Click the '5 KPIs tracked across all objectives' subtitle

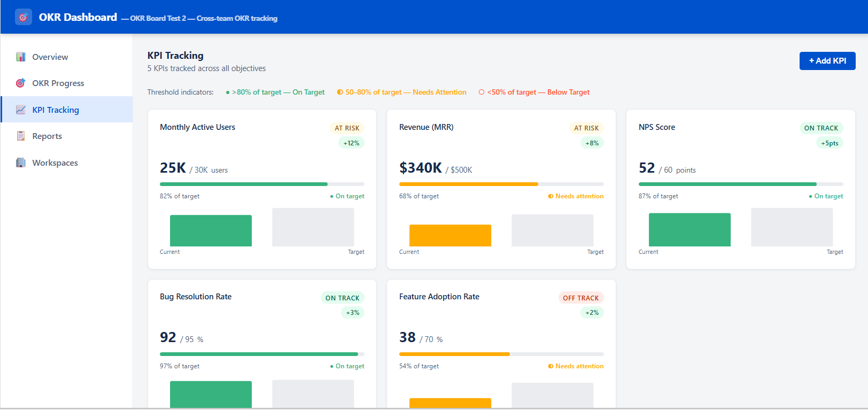pyautogui.click(x=206, y=68)
